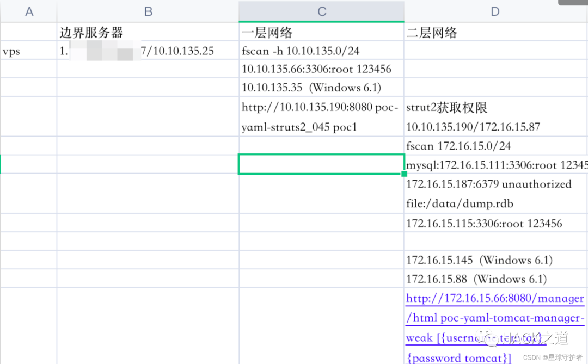Select cell '10.10.135.66:3306:root 123456'
The width and height of the screenshot is (588, 364).
[x=321, y=69]
